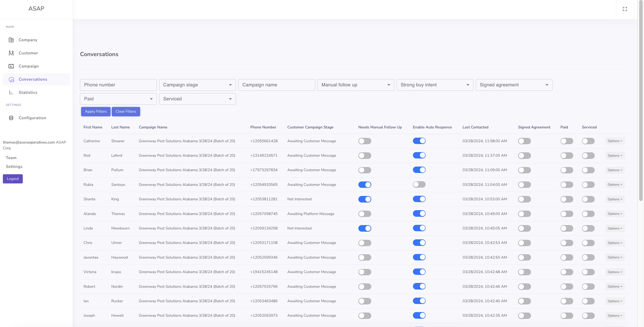Click the Campaign briefcase icon

[x=11, y=66]
